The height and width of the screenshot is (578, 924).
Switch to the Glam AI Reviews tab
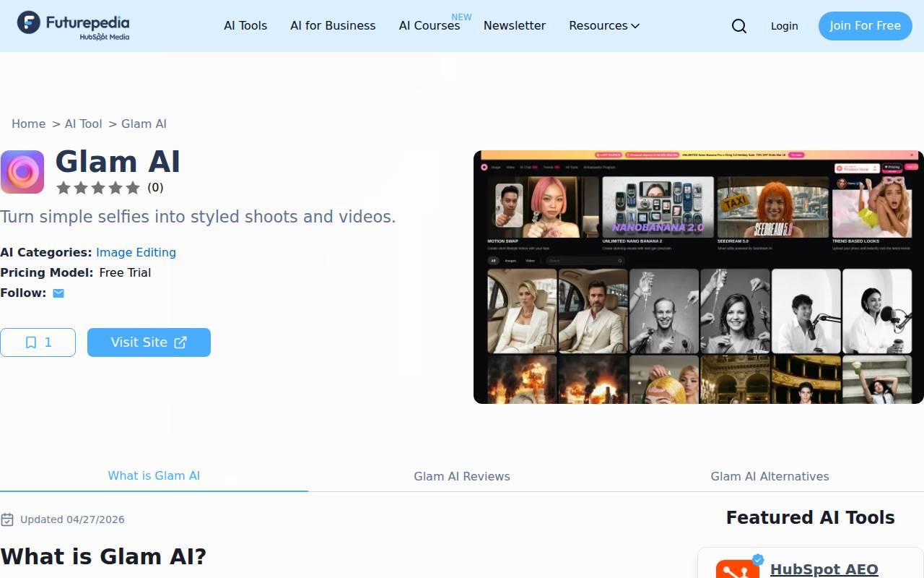(x=462, y=476)
